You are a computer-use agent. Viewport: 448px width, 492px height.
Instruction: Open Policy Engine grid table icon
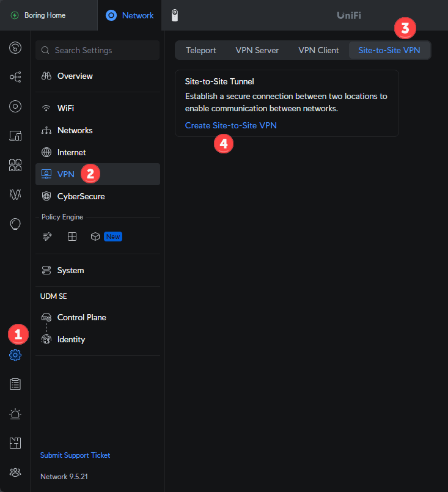point(72,237)
